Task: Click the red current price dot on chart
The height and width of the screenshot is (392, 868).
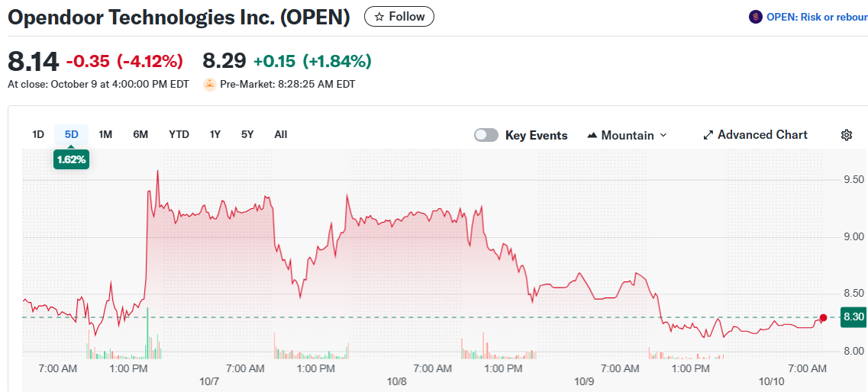Action: click(x=823, y=317)
